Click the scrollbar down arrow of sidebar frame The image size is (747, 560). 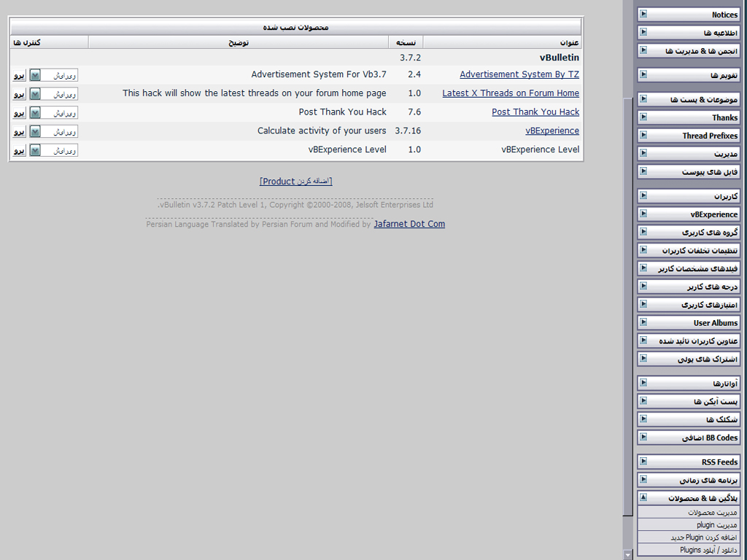point(627,555)
